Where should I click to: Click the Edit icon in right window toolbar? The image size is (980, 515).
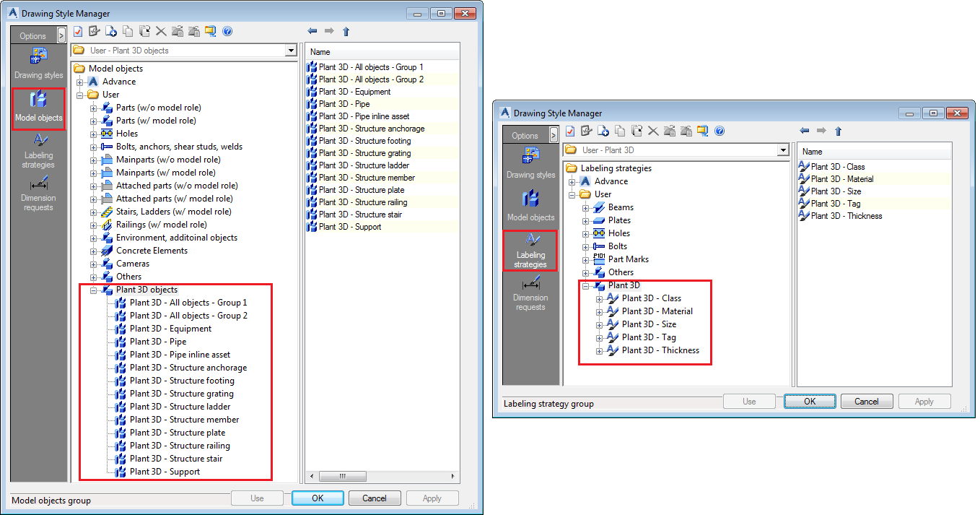[586, 131]
